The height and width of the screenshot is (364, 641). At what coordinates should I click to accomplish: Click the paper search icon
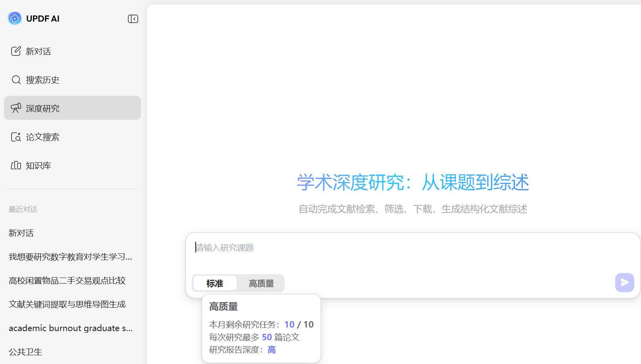pyautogui.click(x=16, y=137)
